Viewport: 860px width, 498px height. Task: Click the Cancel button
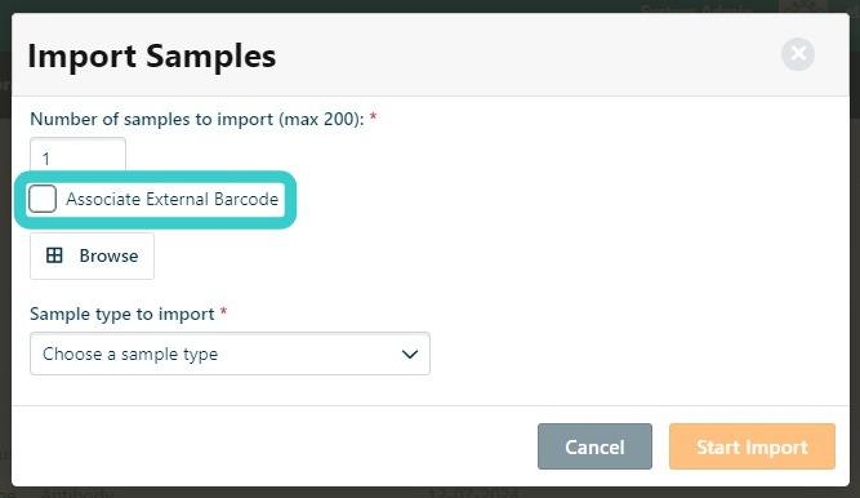(594, 447)
